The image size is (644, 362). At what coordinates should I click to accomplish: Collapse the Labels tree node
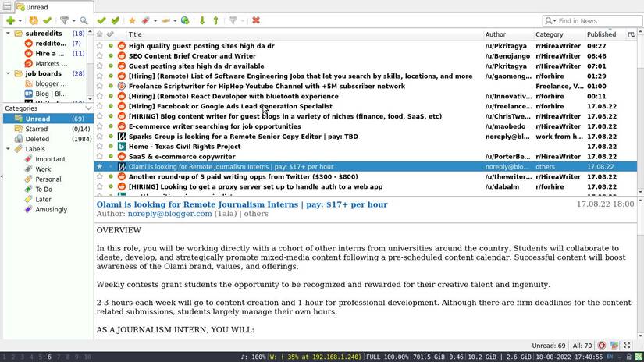[8, 149]
